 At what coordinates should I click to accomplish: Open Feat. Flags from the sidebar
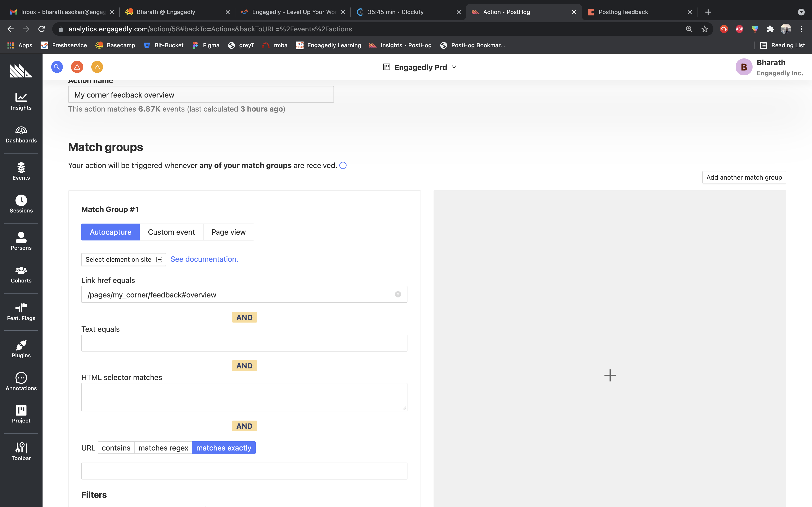point(21,312)
